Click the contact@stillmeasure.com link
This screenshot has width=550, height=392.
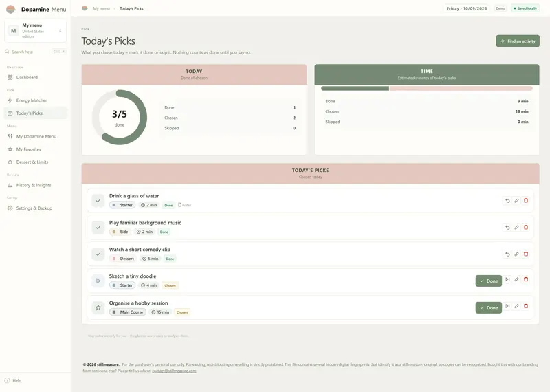tap(174, 371)
